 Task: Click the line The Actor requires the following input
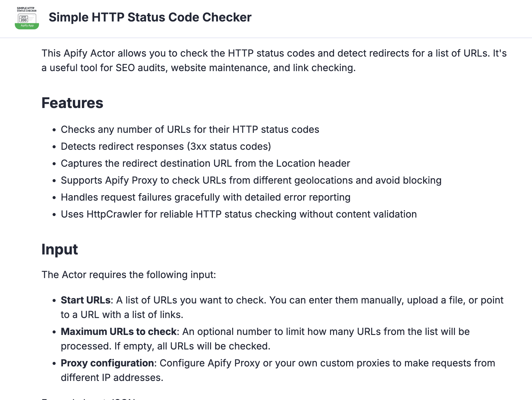click(129, 275)
